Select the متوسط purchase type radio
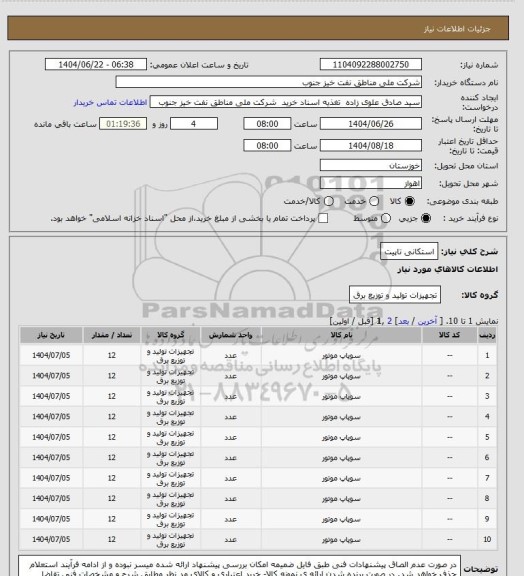The height and width of the screenshot is (576, 524). (386, 218)
